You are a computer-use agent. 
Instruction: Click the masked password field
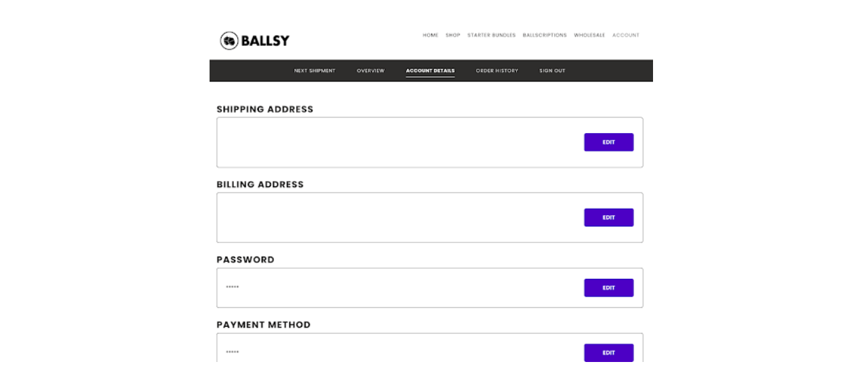click(x=430, y=288)
